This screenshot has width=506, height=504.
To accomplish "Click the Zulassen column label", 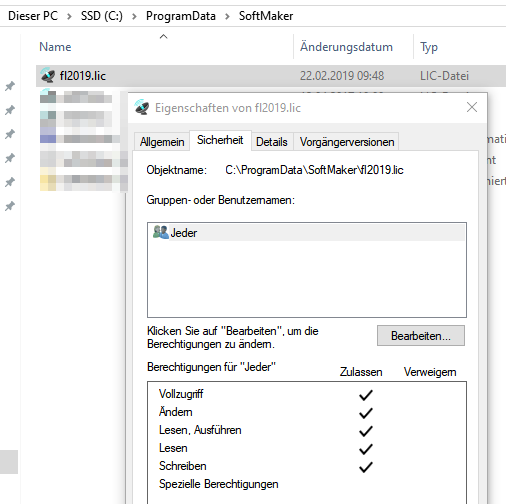I will pos(361,372).
